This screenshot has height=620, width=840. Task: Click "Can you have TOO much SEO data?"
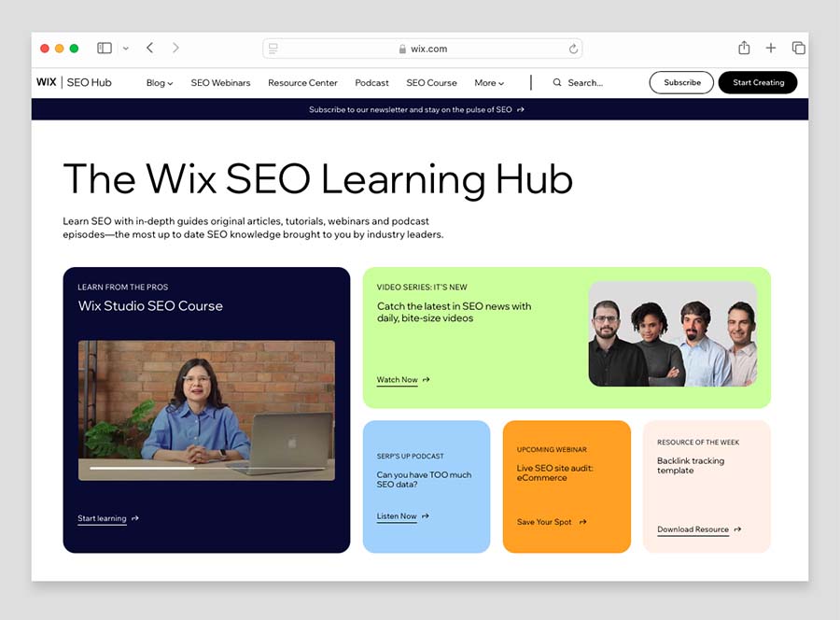click(425, 480)
